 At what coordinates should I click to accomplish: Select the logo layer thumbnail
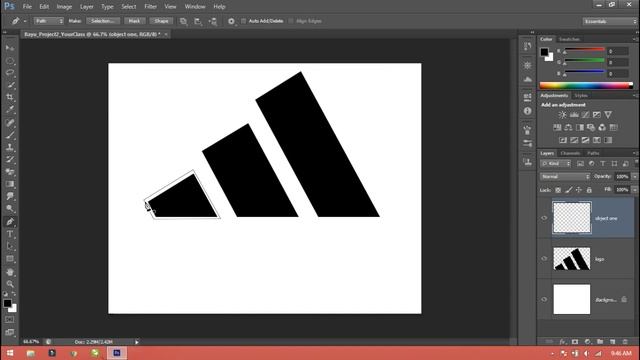coord(571,258)
